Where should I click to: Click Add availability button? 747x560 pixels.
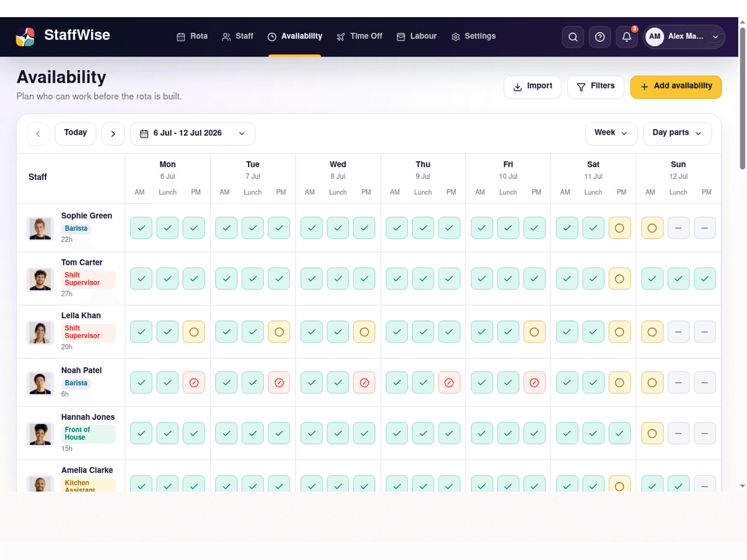(x=676, y=87)
